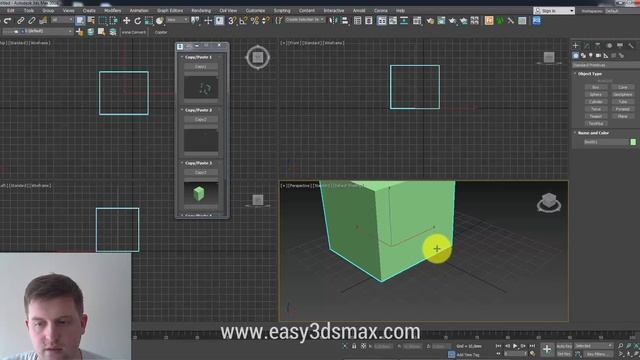Open the Animation menu
Image resolution: width=640 pixels, height=360 pixels.
(139, 11)
